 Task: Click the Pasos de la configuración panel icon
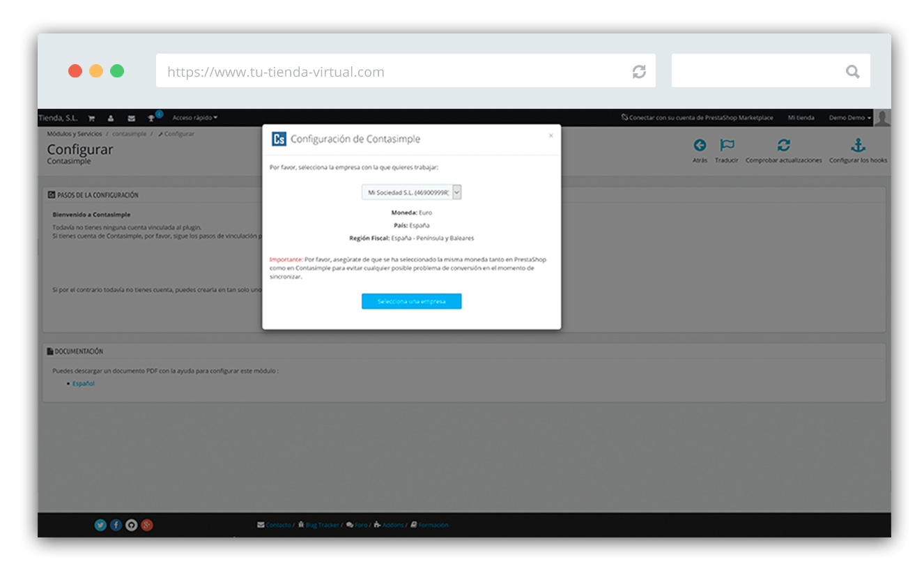click(51, 195)
